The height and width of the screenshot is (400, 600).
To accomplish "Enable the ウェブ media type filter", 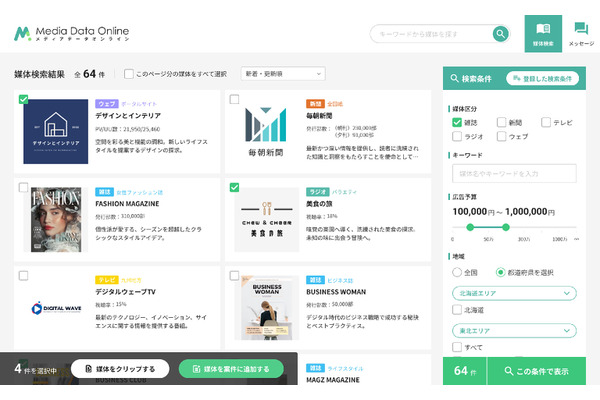I will [x=501, y=136].
